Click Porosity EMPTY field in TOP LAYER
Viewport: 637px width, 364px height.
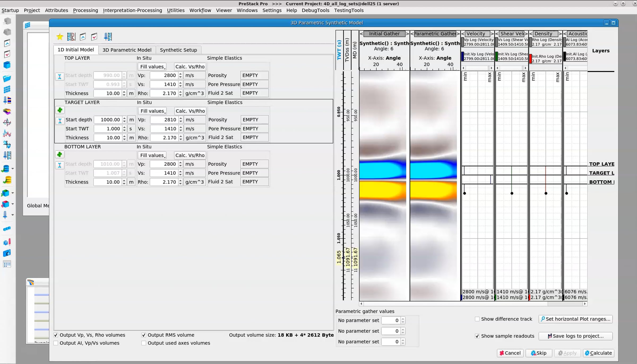coord(254,75)
